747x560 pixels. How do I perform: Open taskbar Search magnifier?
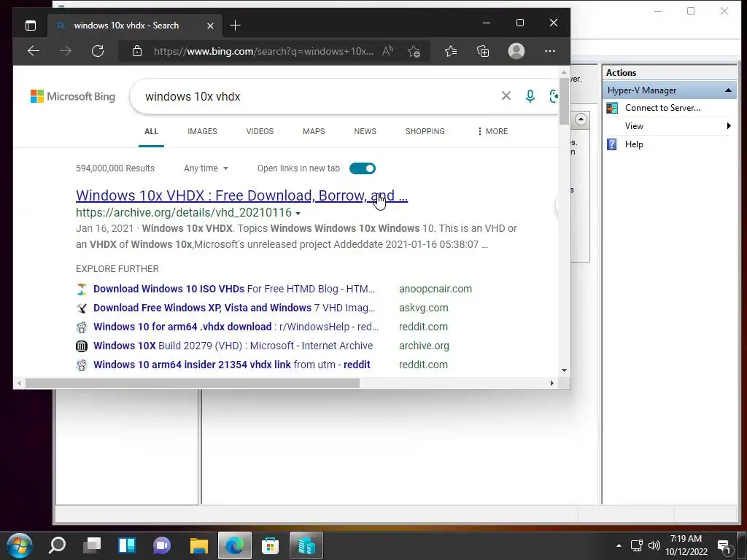pyautogui.click(x=57, y=545)
